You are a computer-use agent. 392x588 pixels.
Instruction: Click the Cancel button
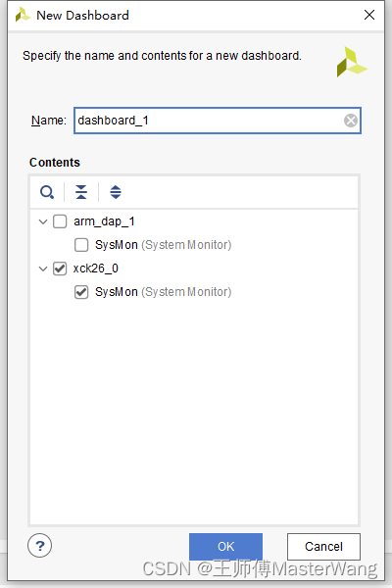(323, 547)
